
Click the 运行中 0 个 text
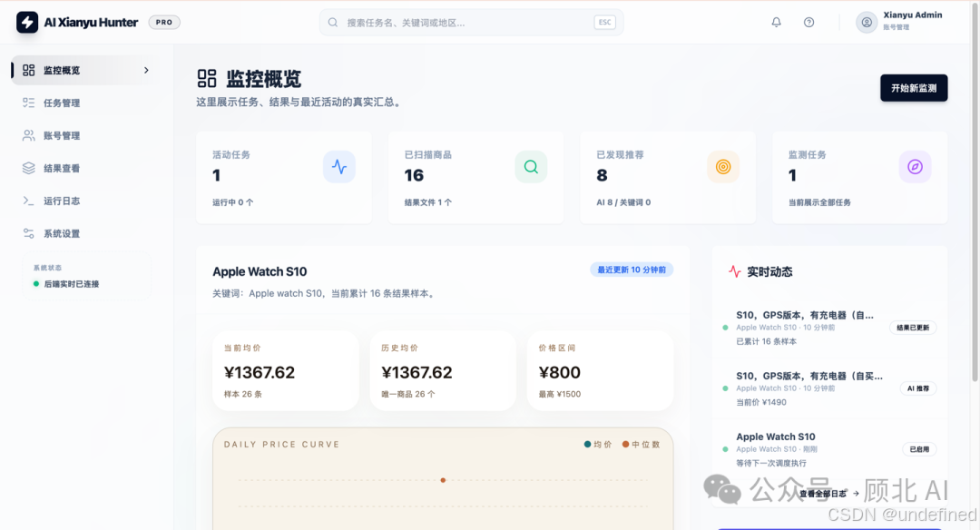pyautogui.click(x=232, y=202)
